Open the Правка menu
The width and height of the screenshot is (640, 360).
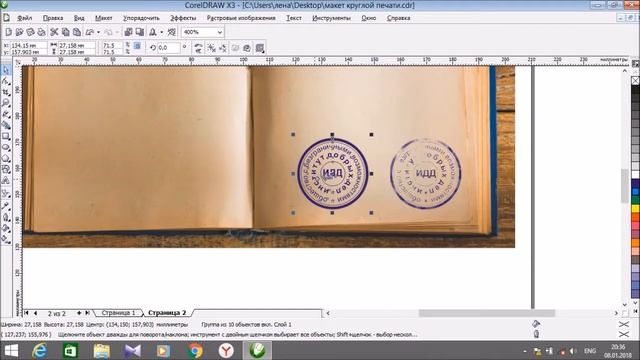53,18
